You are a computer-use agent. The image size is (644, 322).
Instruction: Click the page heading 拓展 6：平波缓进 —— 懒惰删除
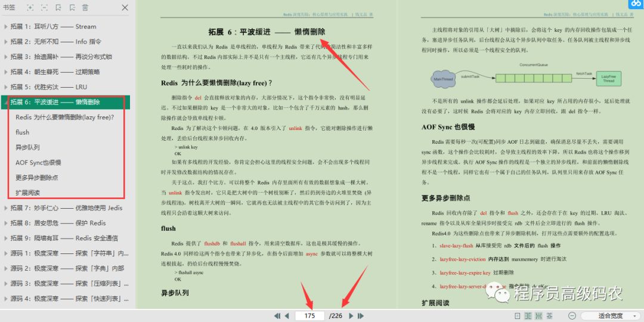(267, 32)
